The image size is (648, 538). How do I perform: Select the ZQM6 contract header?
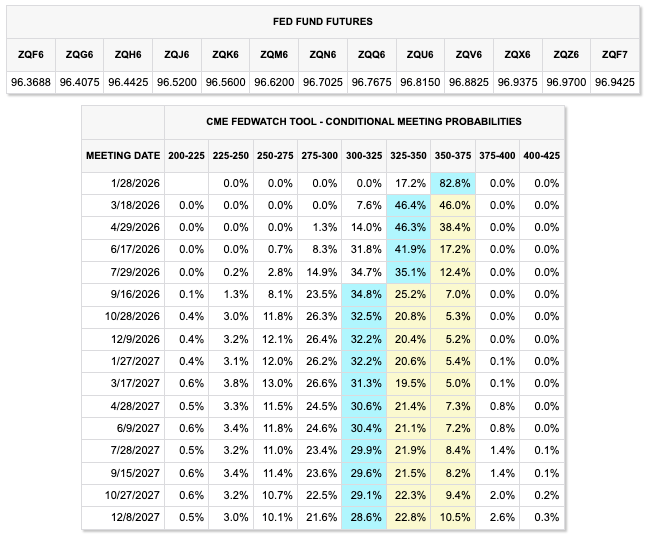tap(274, 55)
